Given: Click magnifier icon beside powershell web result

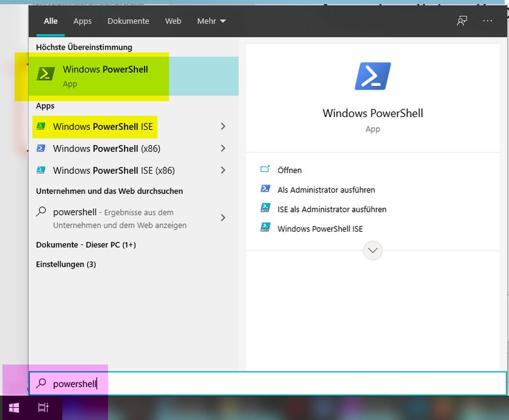Looking at the screenshot, I should 41,212.
